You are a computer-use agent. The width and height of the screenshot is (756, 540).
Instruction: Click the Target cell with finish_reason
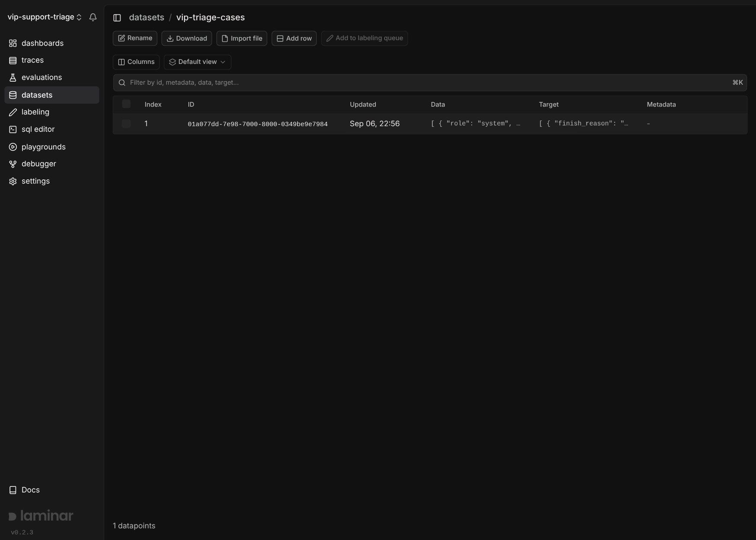(x=583, y=124)
